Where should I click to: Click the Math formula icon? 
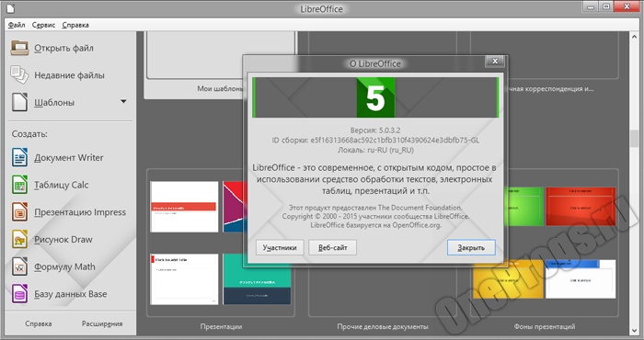19,266
